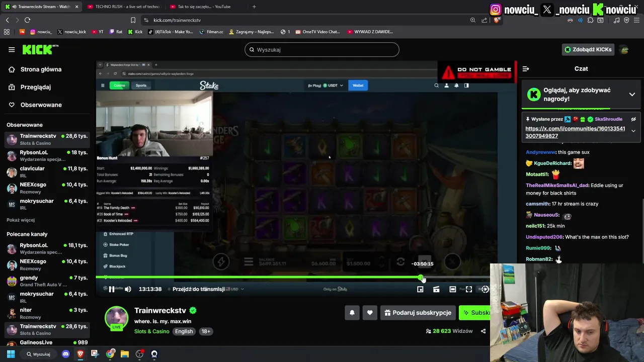Enable theater mode in the video player

(x=453, y=289)
